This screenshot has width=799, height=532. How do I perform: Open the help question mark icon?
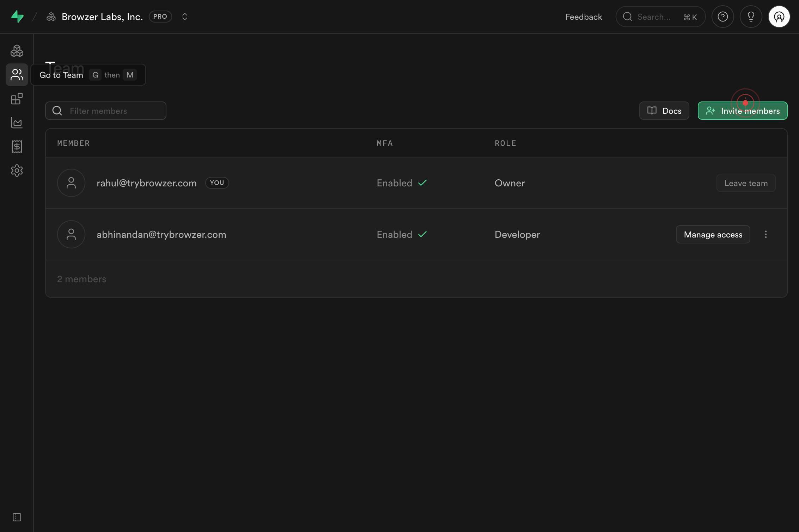[x=723, y=17]
